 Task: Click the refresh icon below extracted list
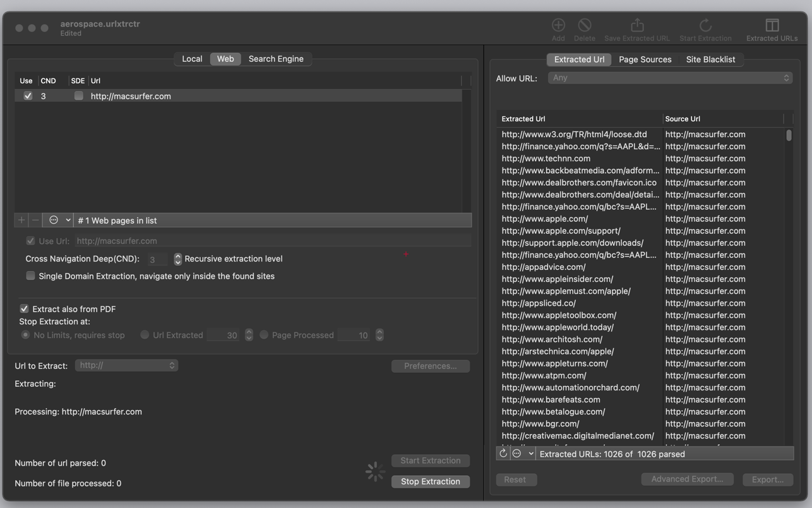point(503,454)
